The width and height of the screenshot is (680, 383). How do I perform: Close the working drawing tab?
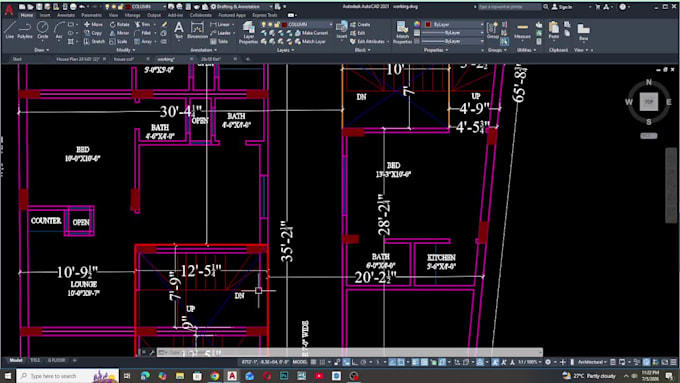click(191, 59)
